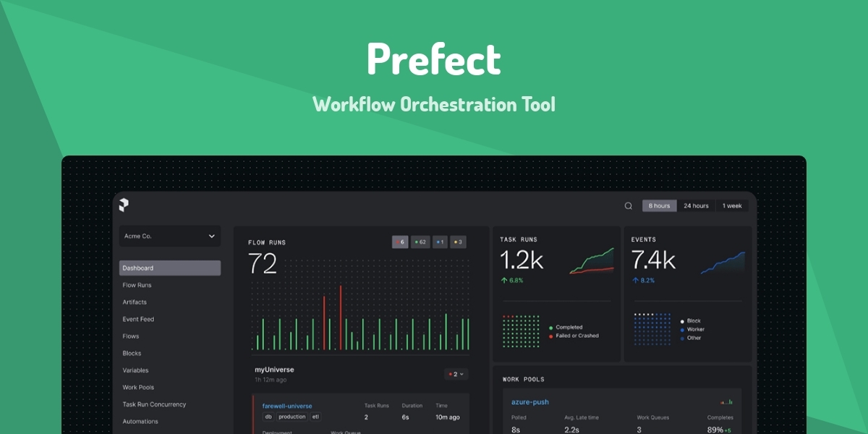Click the Events dot grid

point(652,329)
